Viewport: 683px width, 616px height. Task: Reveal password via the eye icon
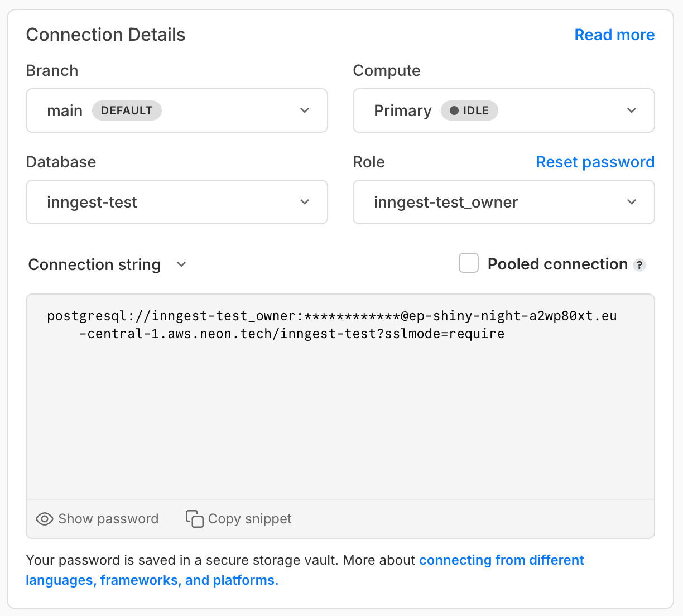(x=44, y=519)
